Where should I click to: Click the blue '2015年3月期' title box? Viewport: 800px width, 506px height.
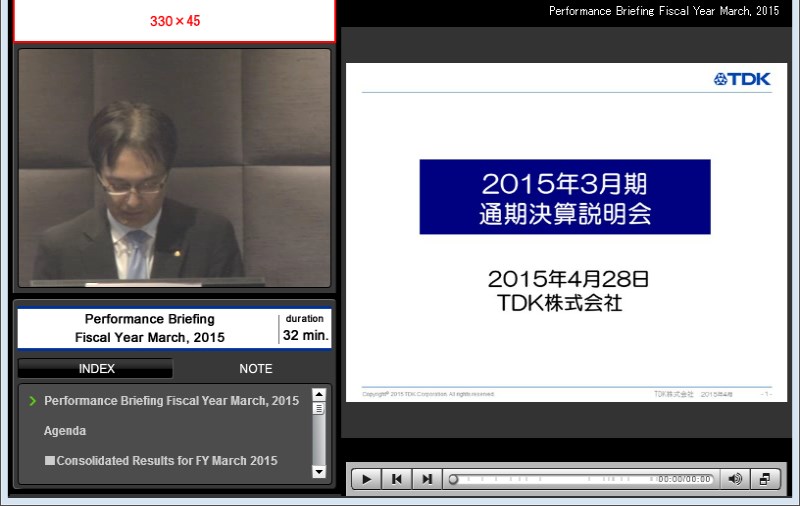click(565, 197)
